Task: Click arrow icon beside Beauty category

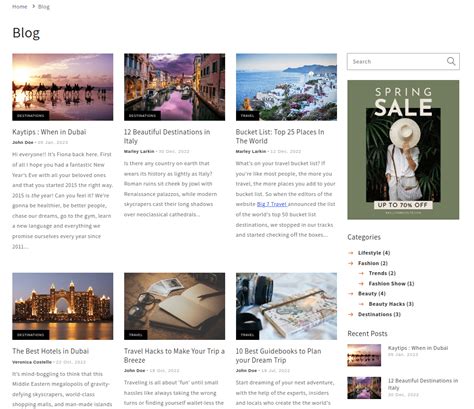Action: tap(350, 294)
